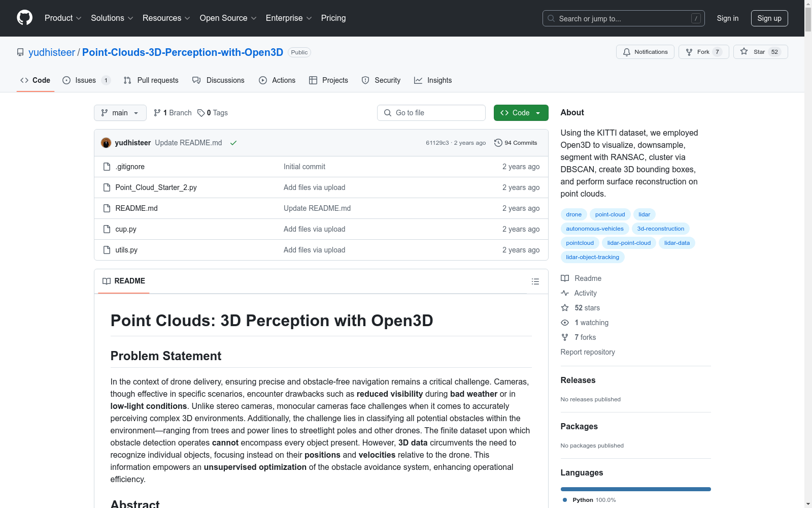Open the README outline list icon
Screen dimensions: 812x508
pos(535,281)
